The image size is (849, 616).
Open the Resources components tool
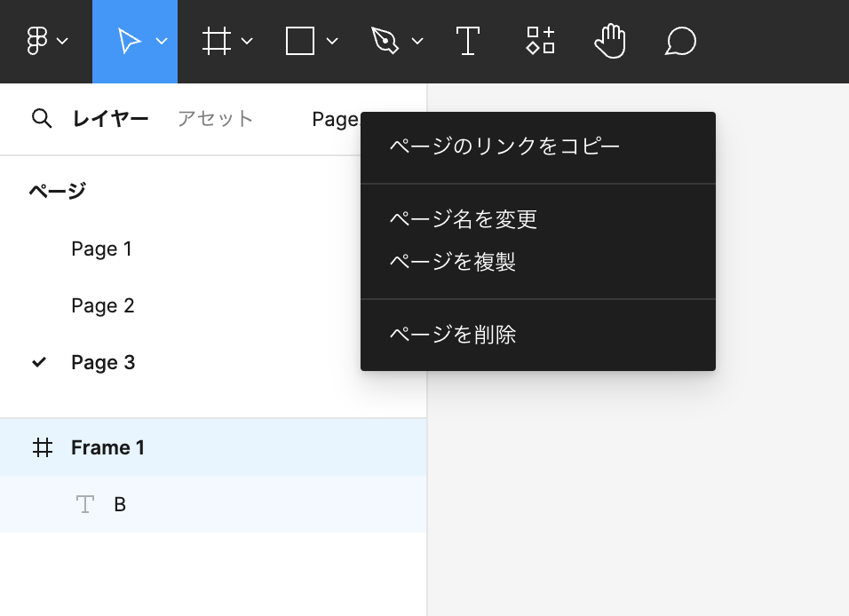point(540,41)
